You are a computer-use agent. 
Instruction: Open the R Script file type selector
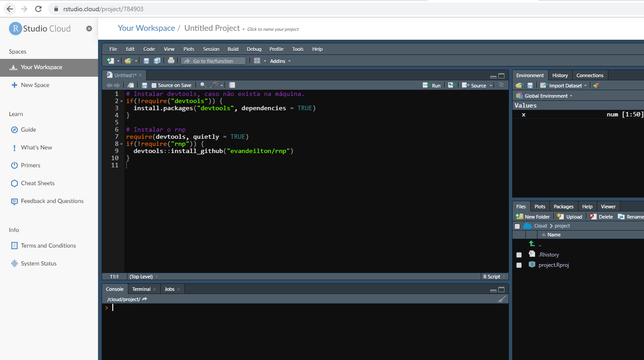click(495, 277)
